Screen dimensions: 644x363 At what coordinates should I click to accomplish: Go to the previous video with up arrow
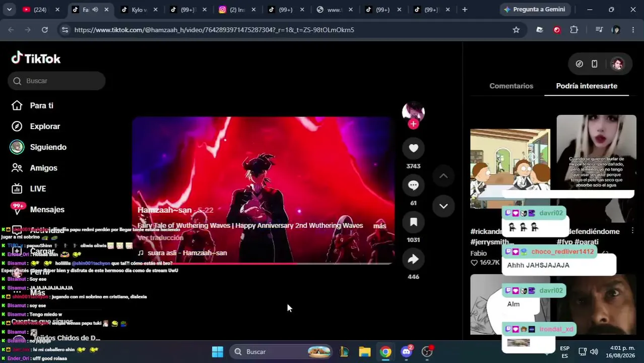pos(443,176)
